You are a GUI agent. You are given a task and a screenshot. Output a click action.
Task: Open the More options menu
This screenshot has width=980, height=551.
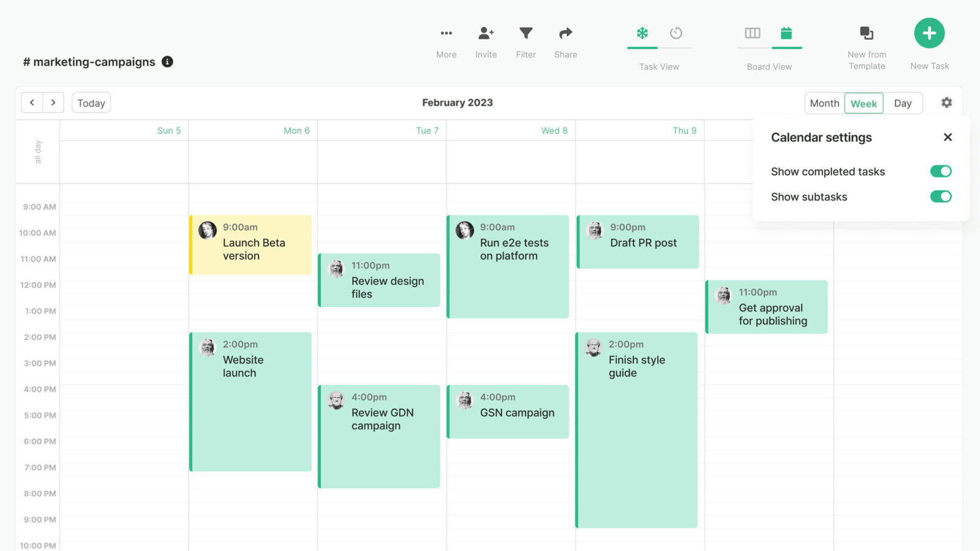(446, 34)
